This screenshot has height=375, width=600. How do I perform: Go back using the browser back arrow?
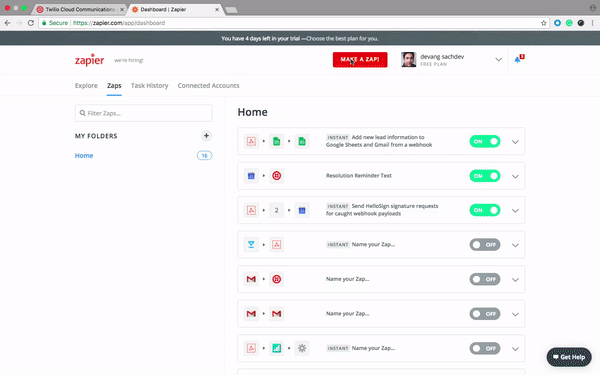[7, 23]
